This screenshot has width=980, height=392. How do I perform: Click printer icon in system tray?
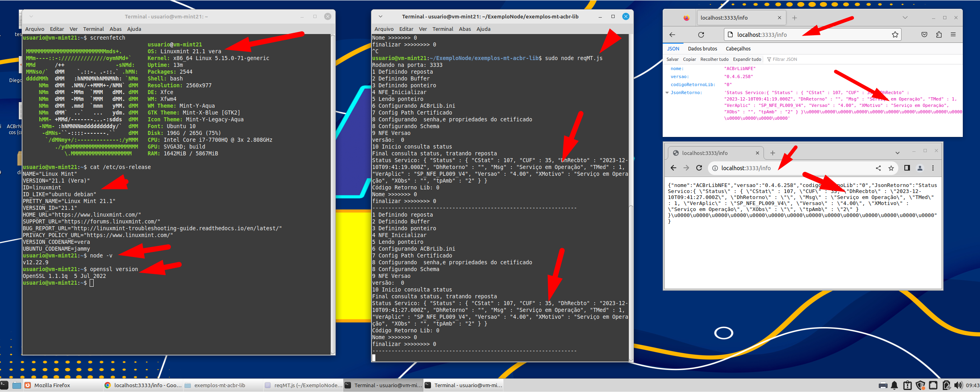pyautogui.click(x=883, y=385)
